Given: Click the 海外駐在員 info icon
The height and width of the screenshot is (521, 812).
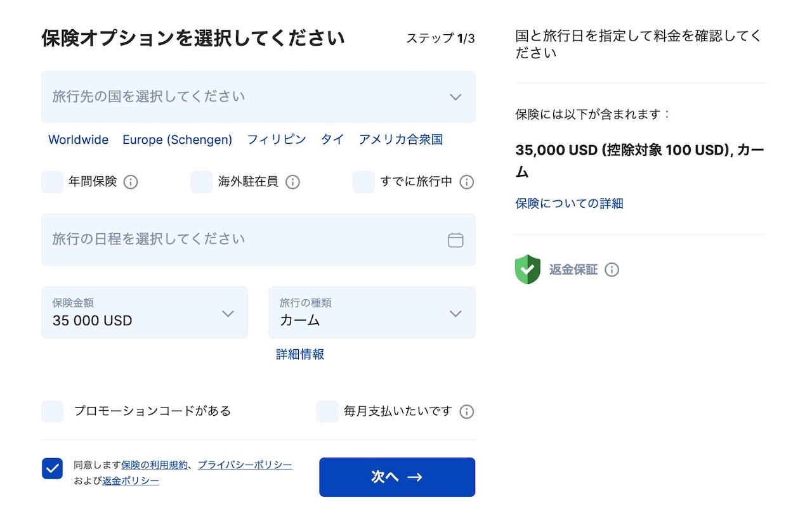Looking at the screenshot, I should point(292,182).
